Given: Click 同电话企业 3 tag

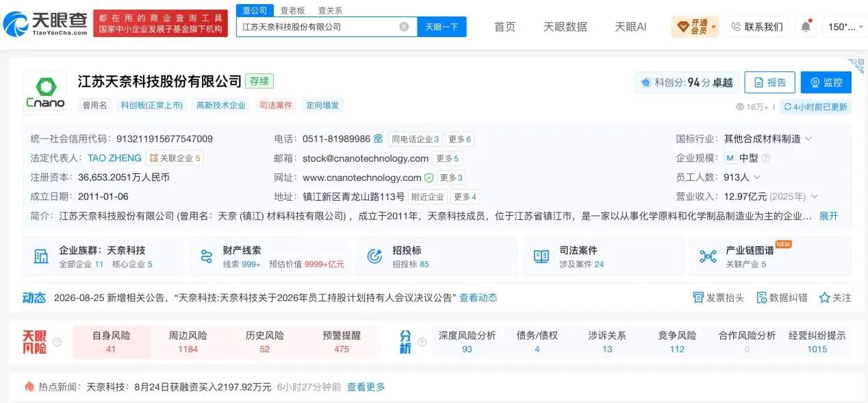Looking at the screenshot, I should (x=416, y=139).
